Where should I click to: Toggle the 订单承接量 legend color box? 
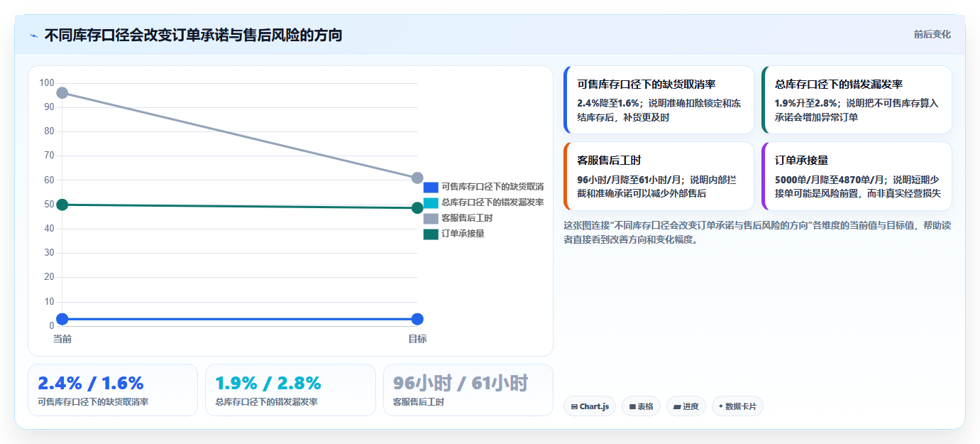coord(431,234)
